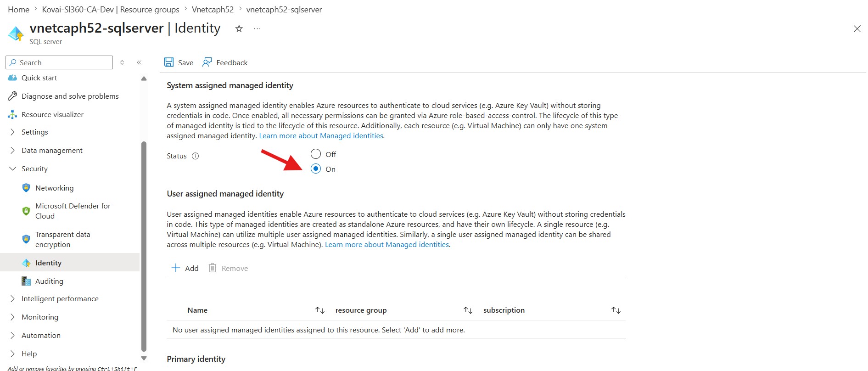This screenshot has height=371, width=868.
Task: Open Networking under Security
Action: (x=54, y=188)
